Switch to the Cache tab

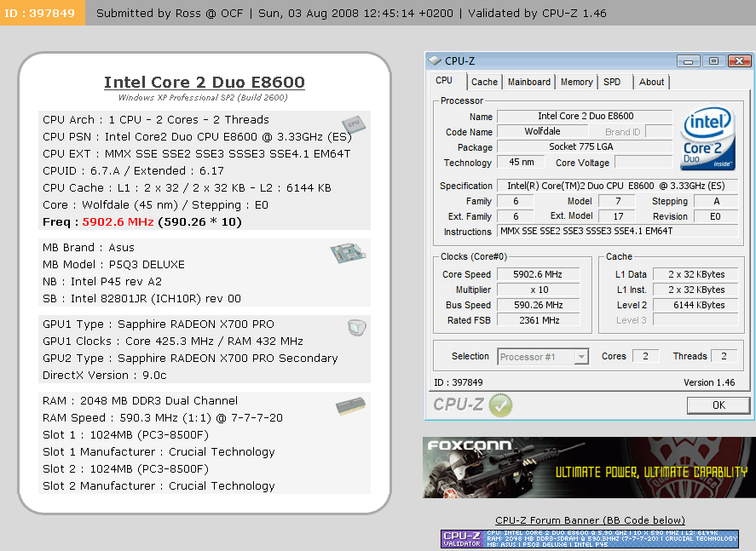point(484,82)
